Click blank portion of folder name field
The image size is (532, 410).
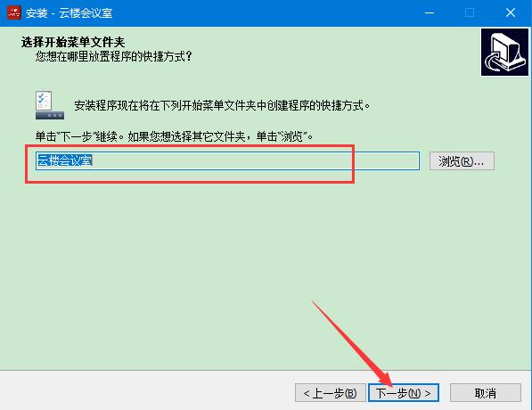[255, 160]
